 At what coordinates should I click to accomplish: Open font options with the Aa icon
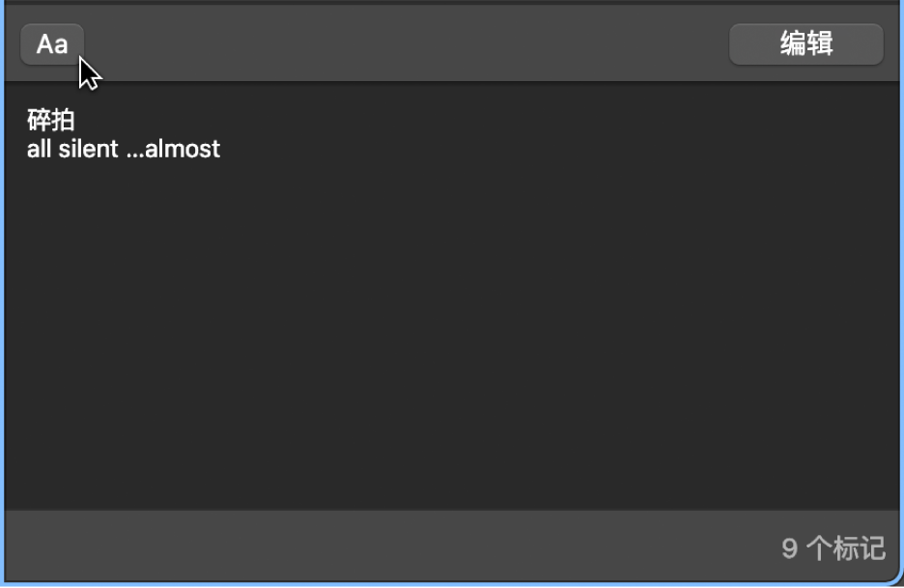tap(52, 44)
